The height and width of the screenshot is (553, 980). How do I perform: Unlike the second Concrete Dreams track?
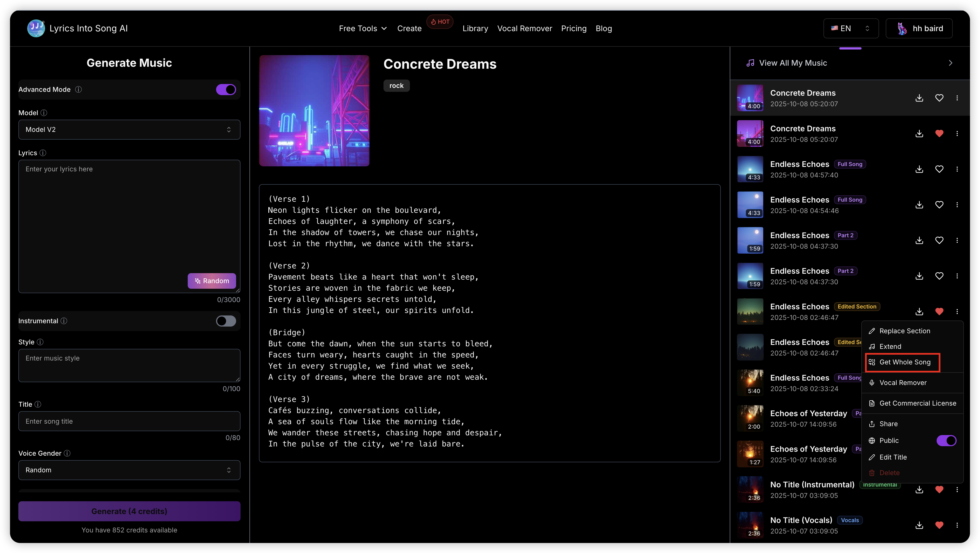click(939, 134)
